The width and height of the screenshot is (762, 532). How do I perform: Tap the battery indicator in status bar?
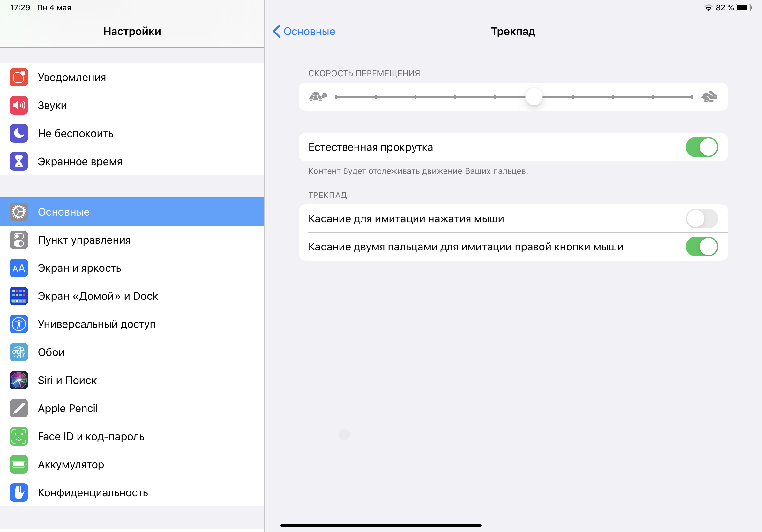743,8
